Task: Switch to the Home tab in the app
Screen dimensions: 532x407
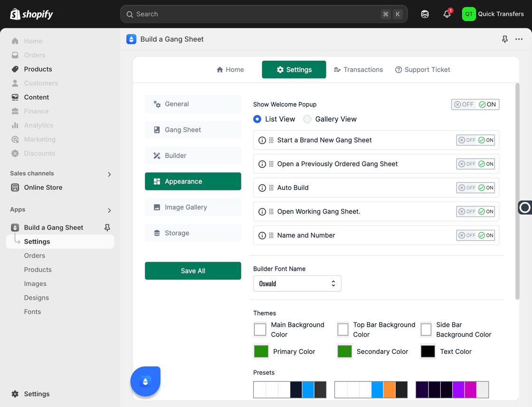Action: pos(230,69)
